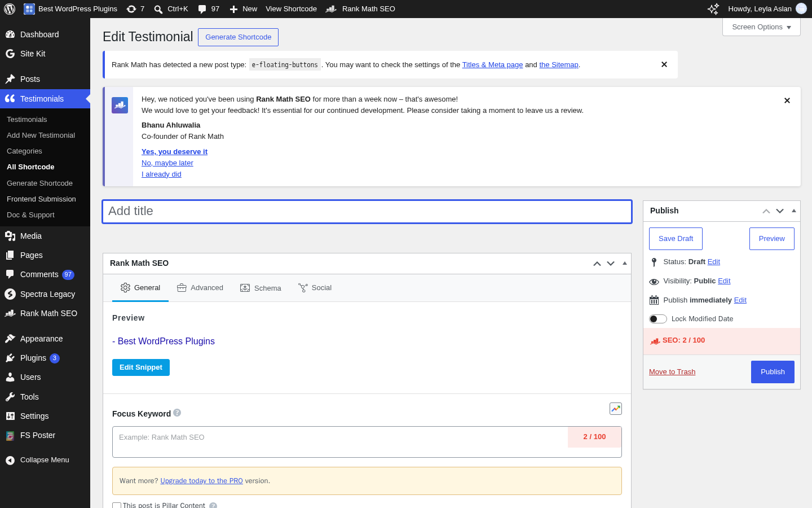Collapse the Rank Math SEO panel
This screenshot has width=812, height=508.
[x=625, y=264]
